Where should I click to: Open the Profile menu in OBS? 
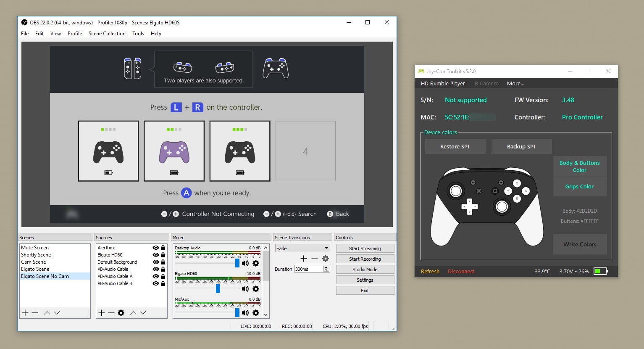[x=75, y=34]
